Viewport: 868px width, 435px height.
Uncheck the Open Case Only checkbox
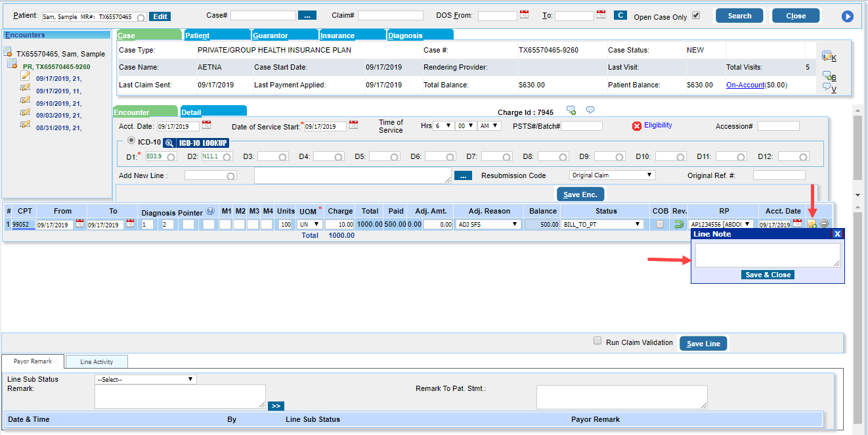coord(696,15)
